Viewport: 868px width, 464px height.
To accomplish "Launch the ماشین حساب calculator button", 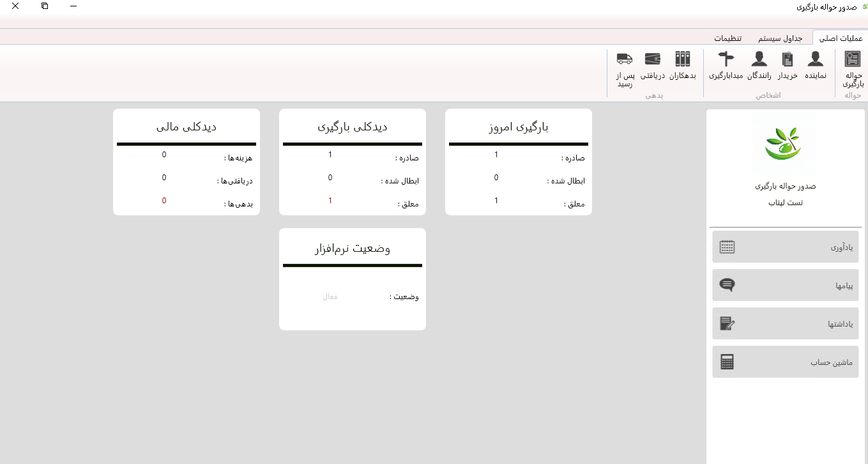I will point(785,362).
